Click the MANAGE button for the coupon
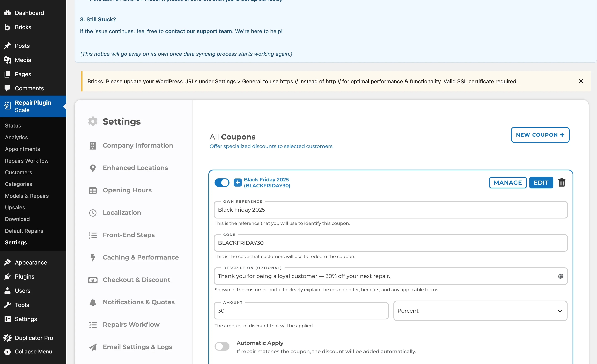The image size is (597, 364). [x=508, y=182]
